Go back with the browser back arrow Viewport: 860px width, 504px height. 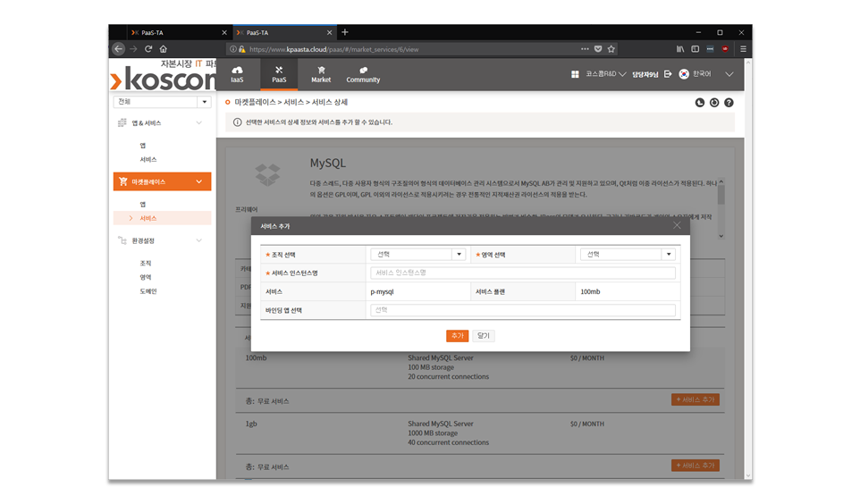(119, 49)
